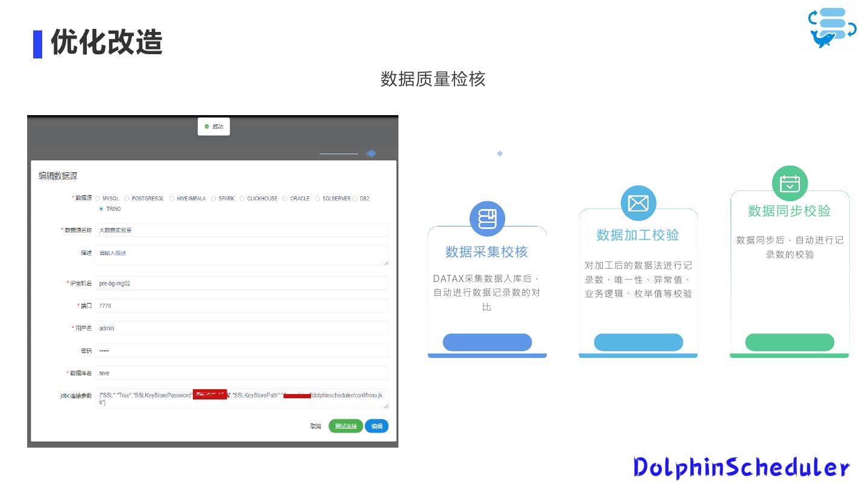Click the envelope icon above 数据加工校验

pyautogui.click(x=638, y=203)
